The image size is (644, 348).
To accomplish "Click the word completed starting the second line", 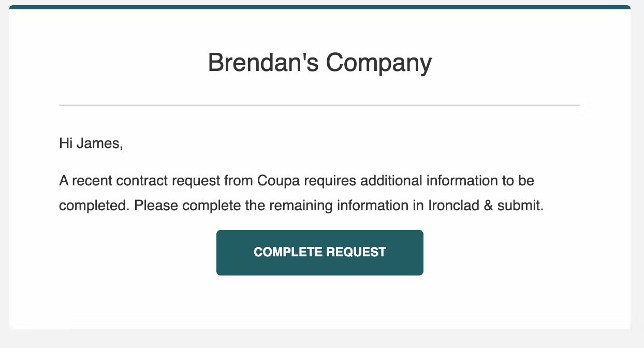I will coord(93,206).
